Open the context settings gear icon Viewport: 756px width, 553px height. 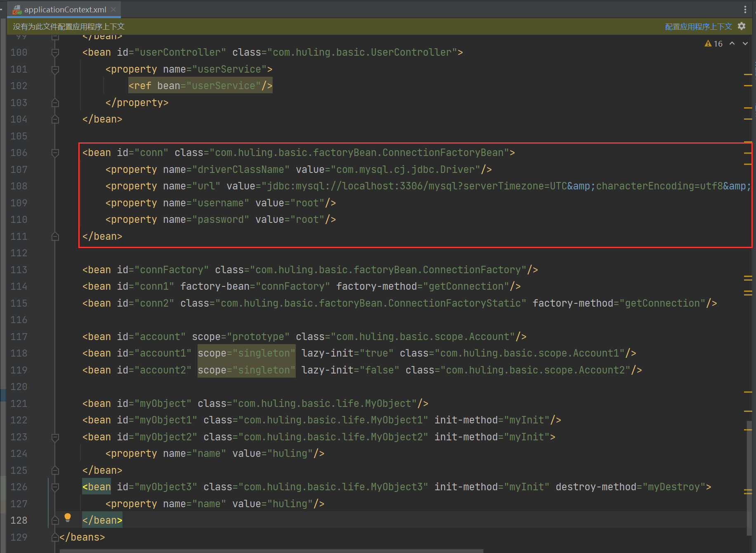742,26
